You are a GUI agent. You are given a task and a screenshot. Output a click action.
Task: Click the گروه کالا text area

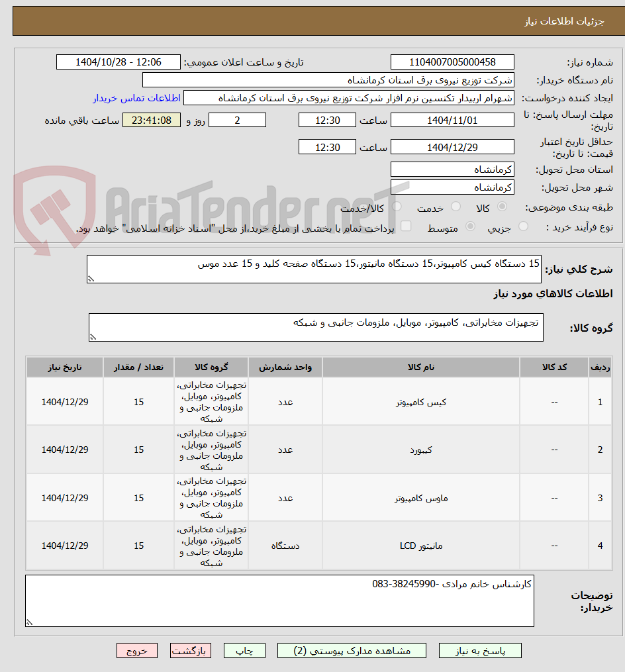click(x=316, y=328)
